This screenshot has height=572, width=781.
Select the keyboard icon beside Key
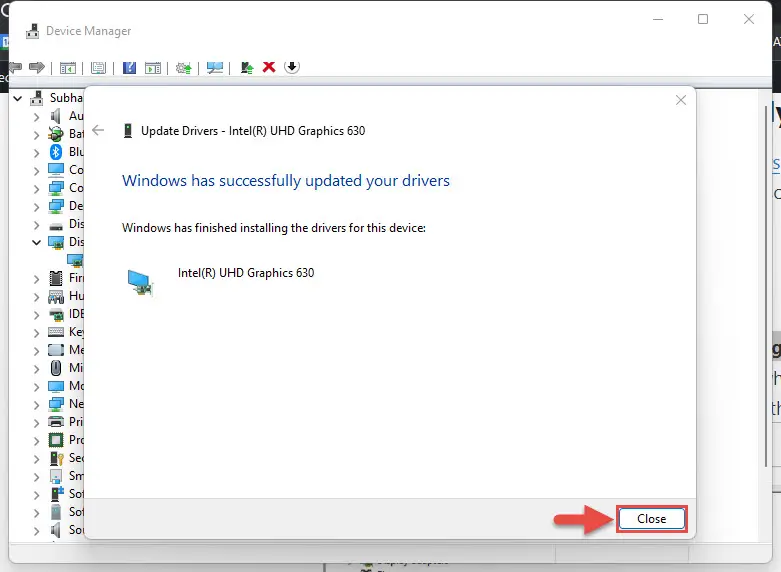click(56, 331)
